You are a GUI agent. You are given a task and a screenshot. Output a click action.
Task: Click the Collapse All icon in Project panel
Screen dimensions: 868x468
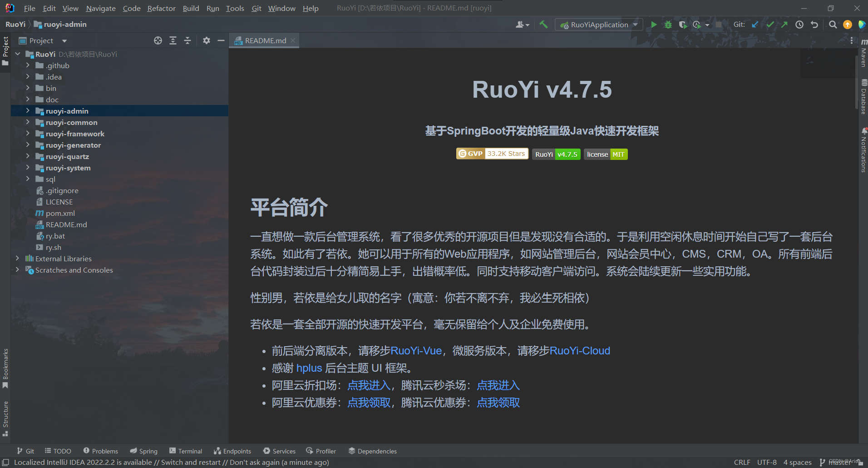click(x=187, y=40)
